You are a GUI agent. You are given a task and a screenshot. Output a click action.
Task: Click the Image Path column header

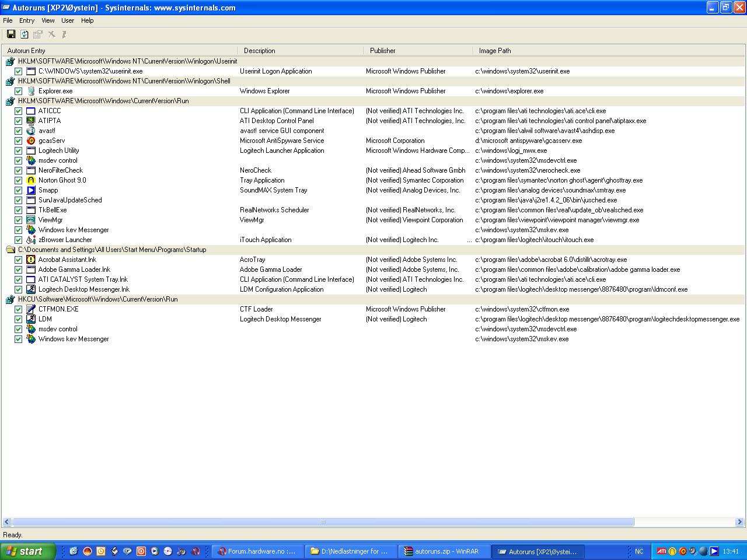tap(609, 51)
